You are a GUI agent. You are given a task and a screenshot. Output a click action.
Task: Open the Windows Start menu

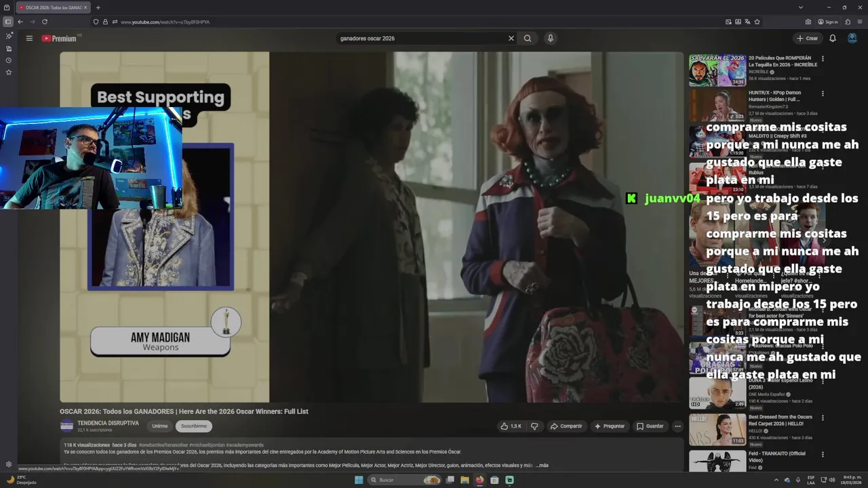pyautogui.click(x=359, y=480)
